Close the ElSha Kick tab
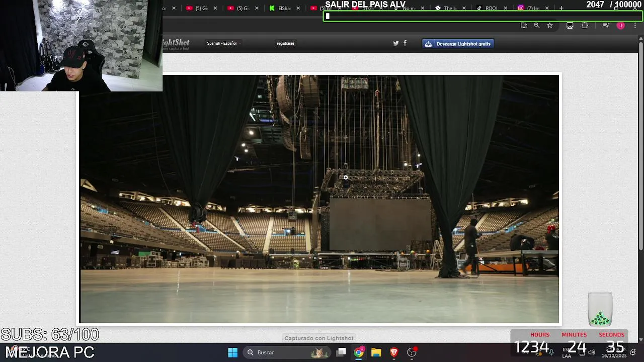This screenshot has height=362, width=644. coord(298,8)
